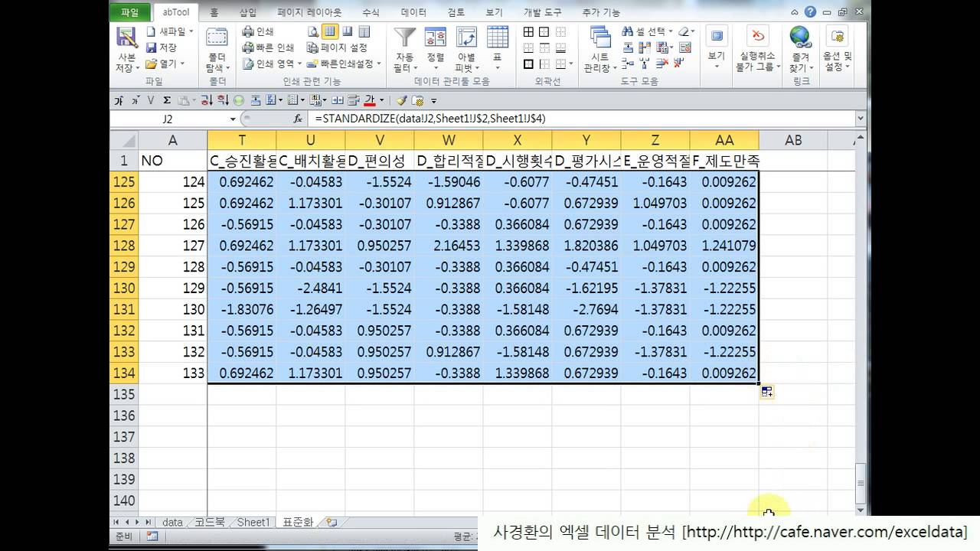Viewport: 980px width, 551px height.
Task: Click the 사본 저장 save-copy icon
Action: pyautogui.click(x=126, y=38)
